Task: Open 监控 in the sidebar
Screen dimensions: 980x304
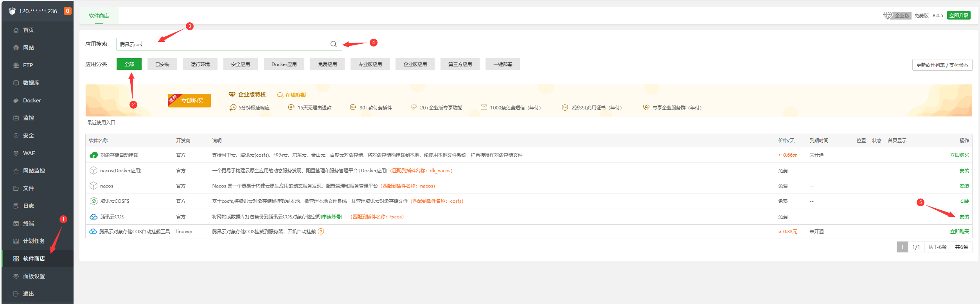Action: coord(38,118)
